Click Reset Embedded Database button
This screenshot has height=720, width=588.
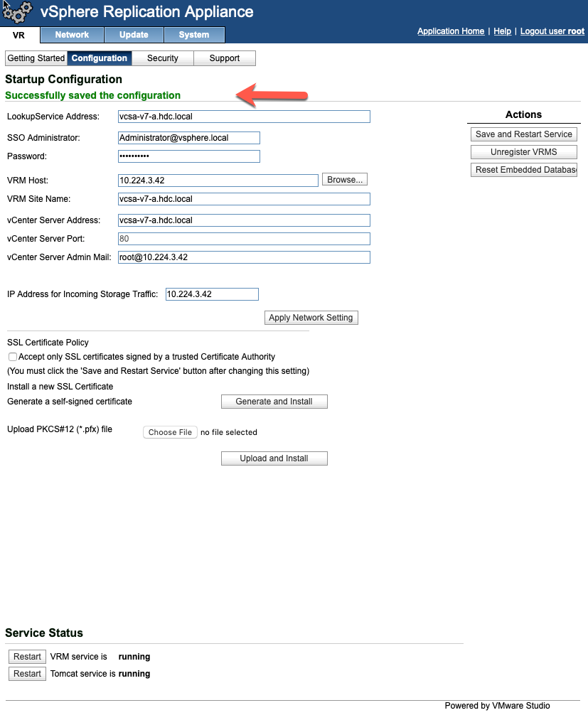(x=524, y=170)
